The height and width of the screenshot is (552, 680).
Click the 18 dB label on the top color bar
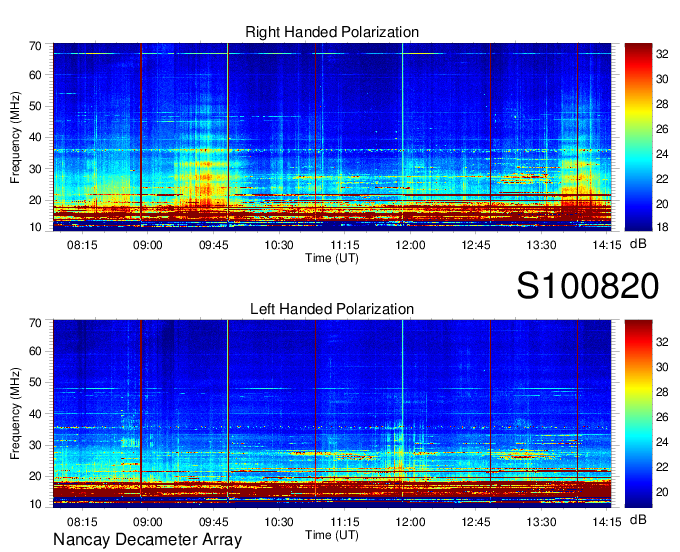662,227
